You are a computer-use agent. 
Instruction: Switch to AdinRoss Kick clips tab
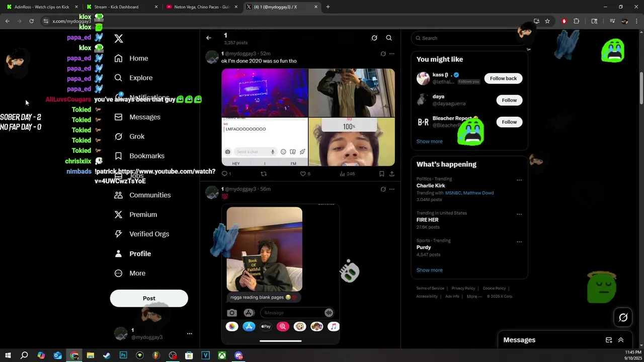(x=42, y=7)
